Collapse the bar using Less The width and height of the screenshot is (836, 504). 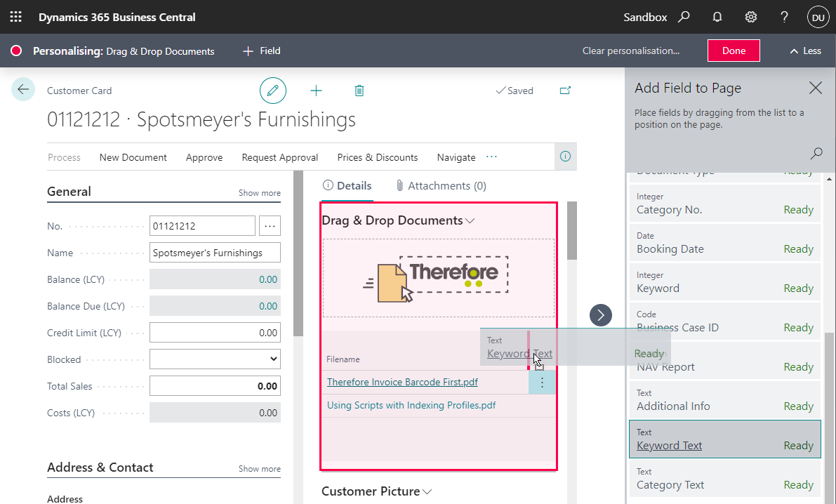pyautogui.click(x=805, y=51)
